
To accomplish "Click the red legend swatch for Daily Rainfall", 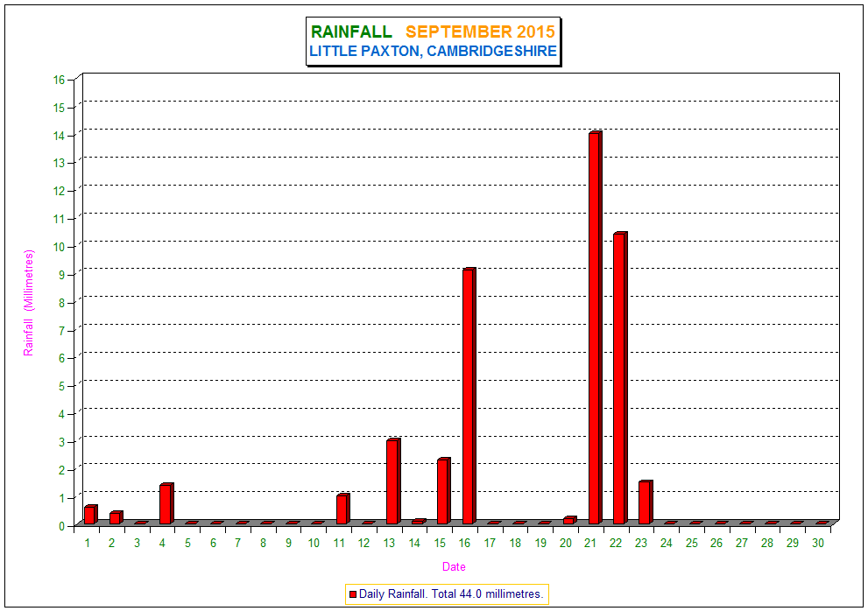I will pos(353,594).
